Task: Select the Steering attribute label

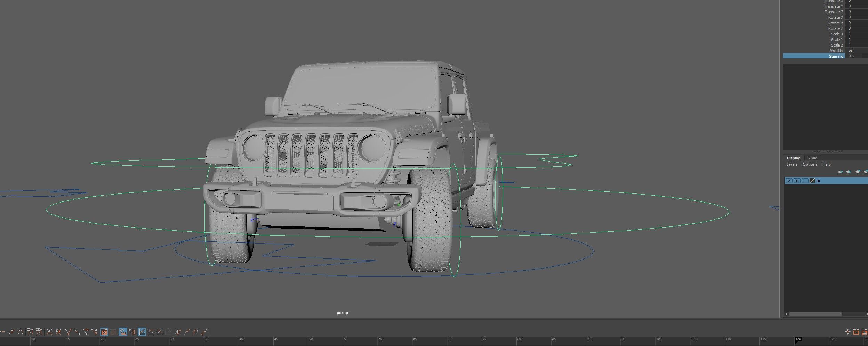Action: click(x=836, y=56)
